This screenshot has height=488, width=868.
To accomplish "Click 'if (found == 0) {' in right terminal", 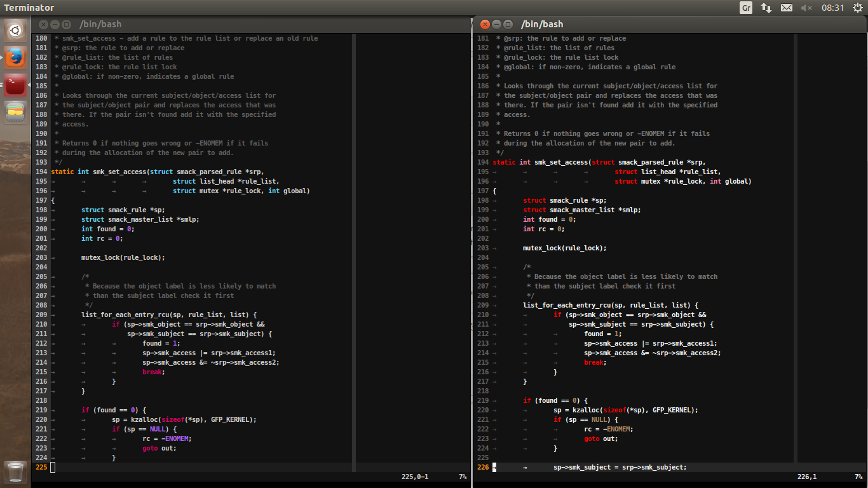I will pos(555,400).
